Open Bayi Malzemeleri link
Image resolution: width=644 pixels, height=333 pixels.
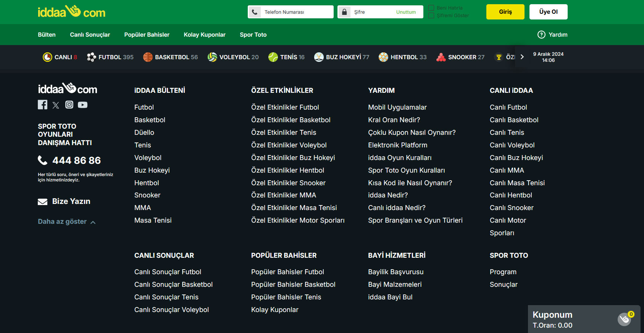395,285
